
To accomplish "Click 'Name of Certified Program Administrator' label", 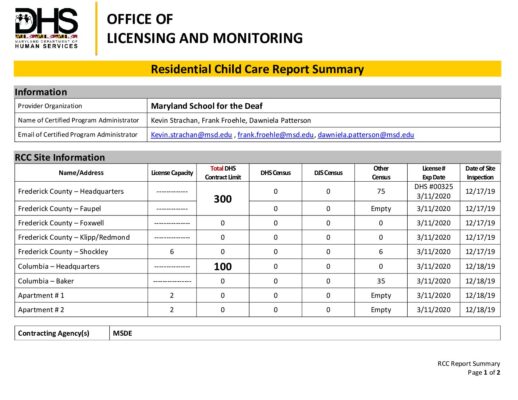I will click(x=78, y=120).
